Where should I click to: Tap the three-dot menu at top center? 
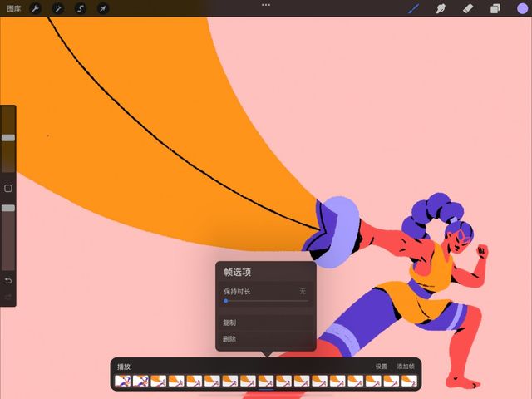click(x=266, y=5)
